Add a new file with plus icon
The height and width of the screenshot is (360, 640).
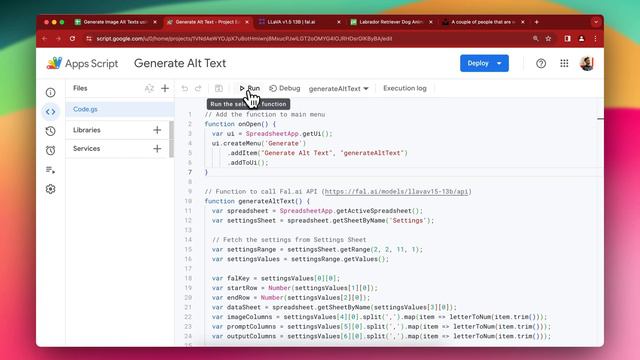pos(165,88)
